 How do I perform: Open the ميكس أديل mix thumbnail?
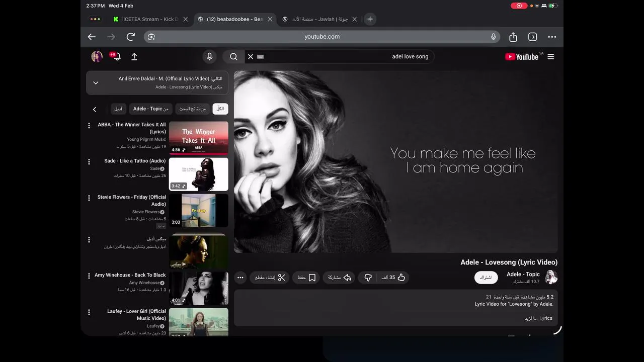coord(199,251)
